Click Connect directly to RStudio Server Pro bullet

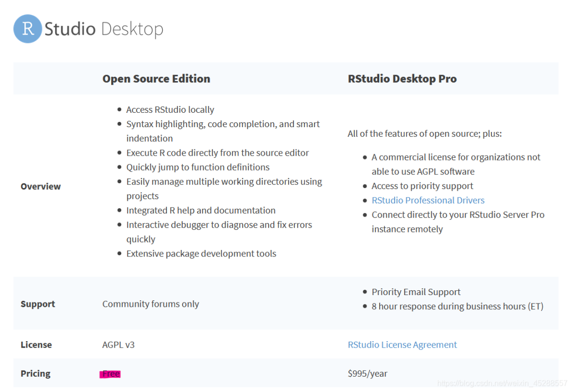[x=458, y=222]
